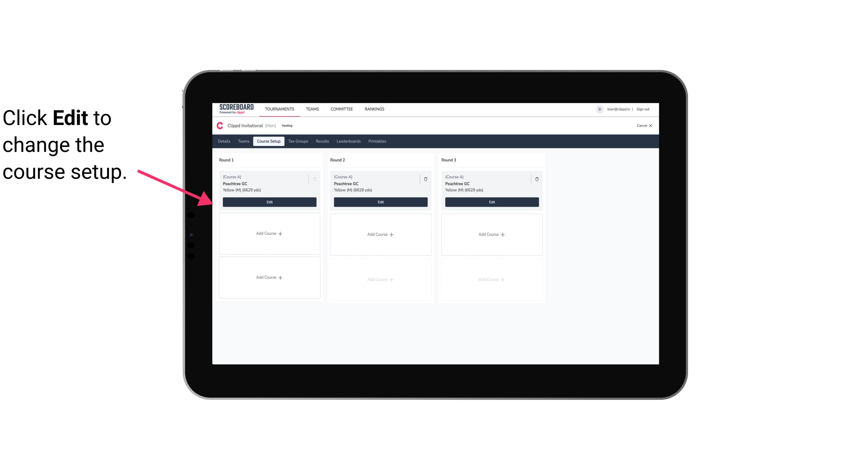Click Edit button for Round 1
Image resolution: width=868 pixels, height=467 pixels.
269,202
